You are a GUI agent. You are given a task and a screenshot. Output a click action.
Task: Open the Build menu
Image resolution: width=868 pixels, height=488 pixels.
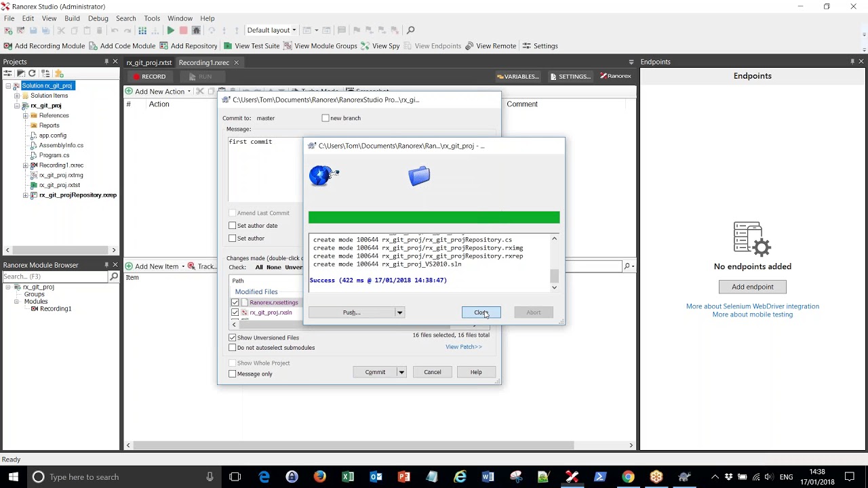point(72,18)
